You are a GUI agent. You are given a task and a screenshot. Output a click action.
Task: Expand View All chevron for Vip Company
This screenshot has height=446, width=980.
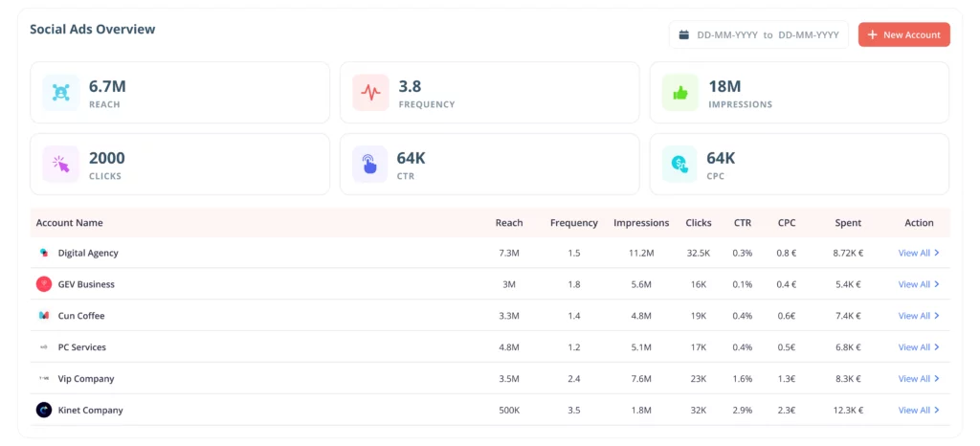[937, 379]
